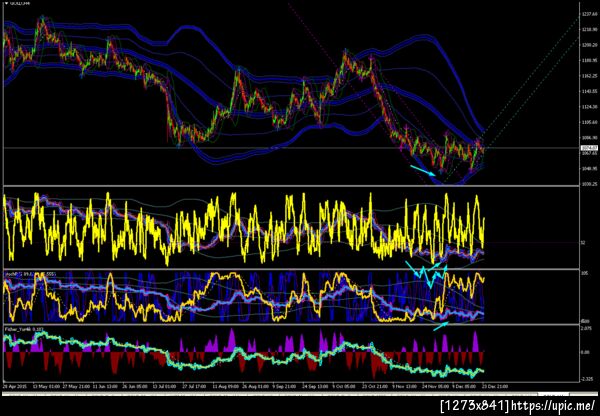The image size is (600, 416).
Task: Click the 27 May 21:00 time label
Action: click(74, 387)
